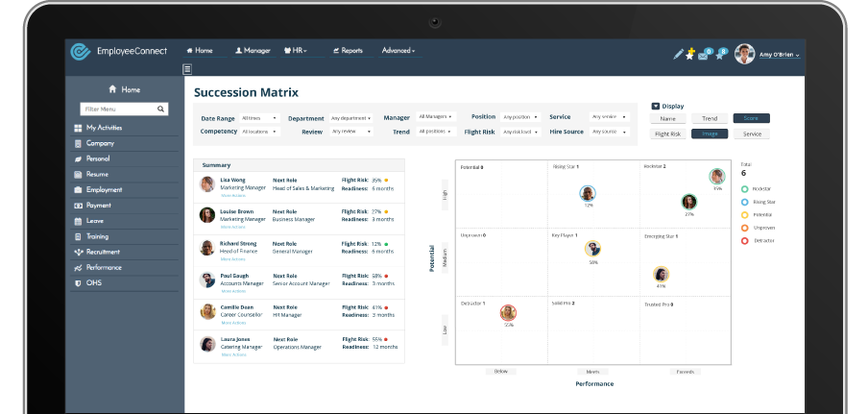Click the pencil edit icon in header
Viewport: 868px width, 414px height.
click(678, 55)
